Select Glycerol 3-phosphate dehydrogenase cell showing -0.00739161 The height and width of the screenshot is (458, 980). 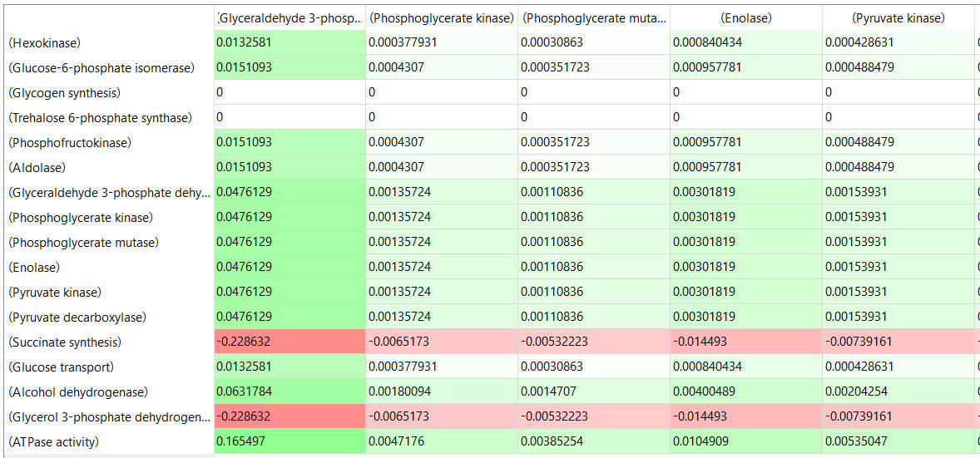click(898, 416)
